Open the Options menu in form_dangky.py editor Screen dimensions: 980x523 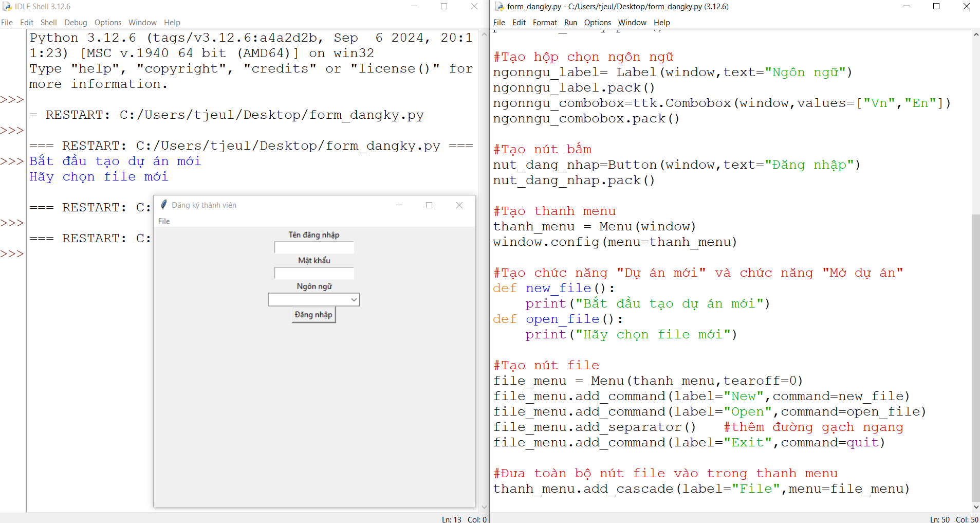(x=598, y=23)
